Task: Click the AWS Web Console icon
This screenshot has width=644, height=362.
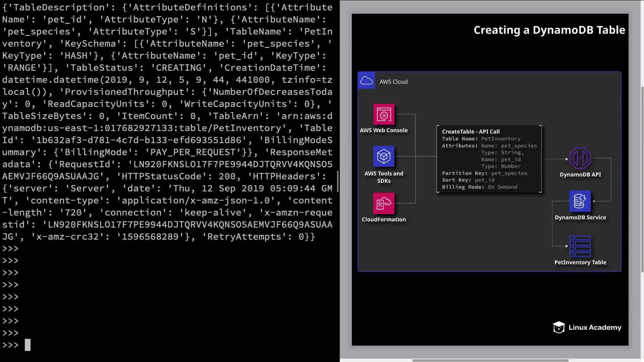Action: [384, 115]
